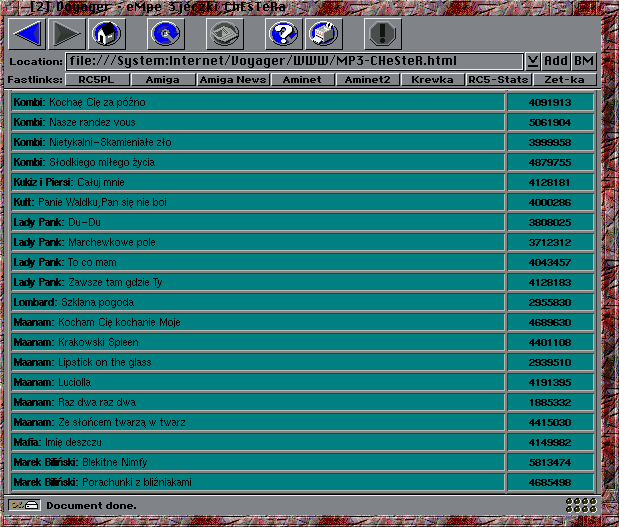Click file size cell 4689630
This screenshot has height=527, width=619.
point(550,322)
